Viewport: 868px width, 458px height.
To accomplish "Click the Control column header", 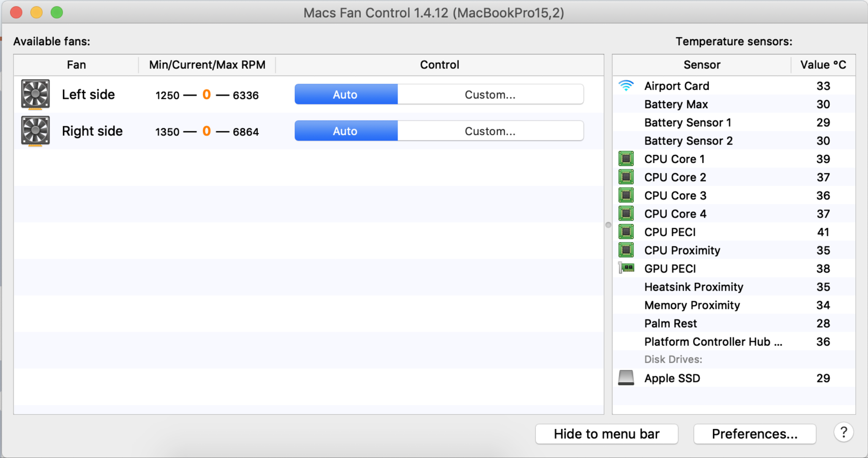I will (x=439, y=65).
